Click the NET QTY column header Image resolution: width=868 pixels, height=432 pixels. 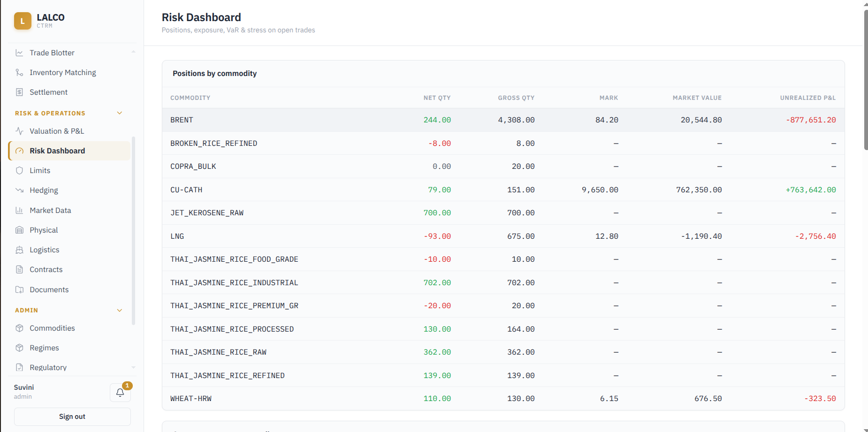[437, 98]
